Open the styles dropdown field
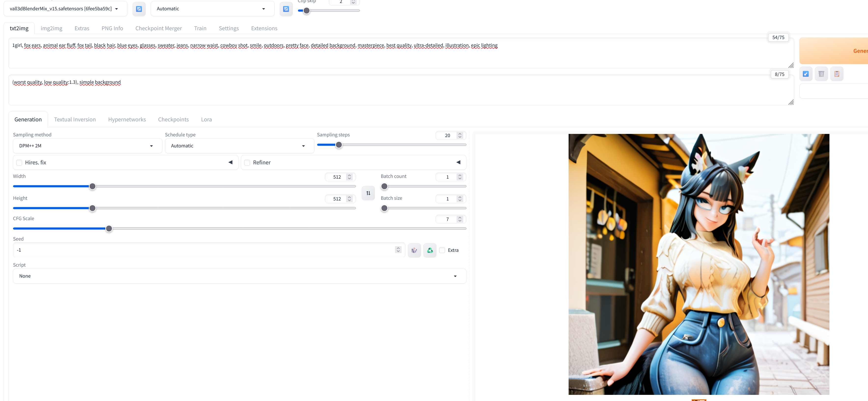Screen dimensions: 868x401 click(834, 91)
